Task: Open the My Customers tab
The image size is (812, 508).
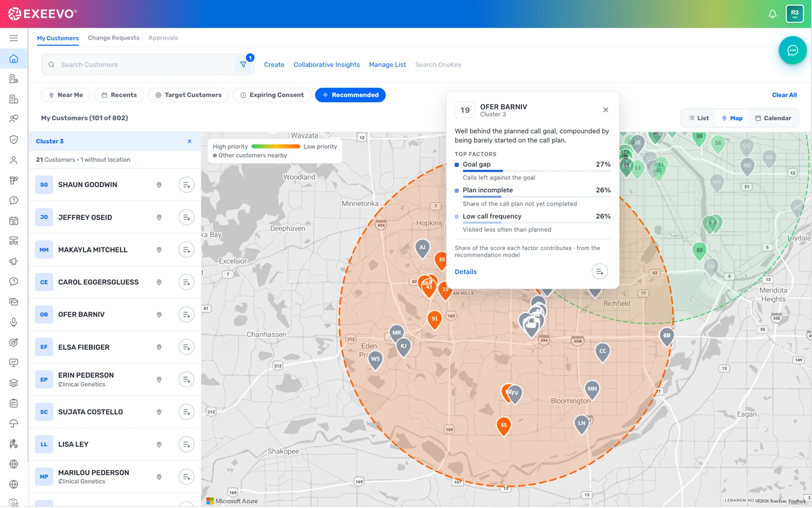Action: pyautogui.click(x=58, y=38)
